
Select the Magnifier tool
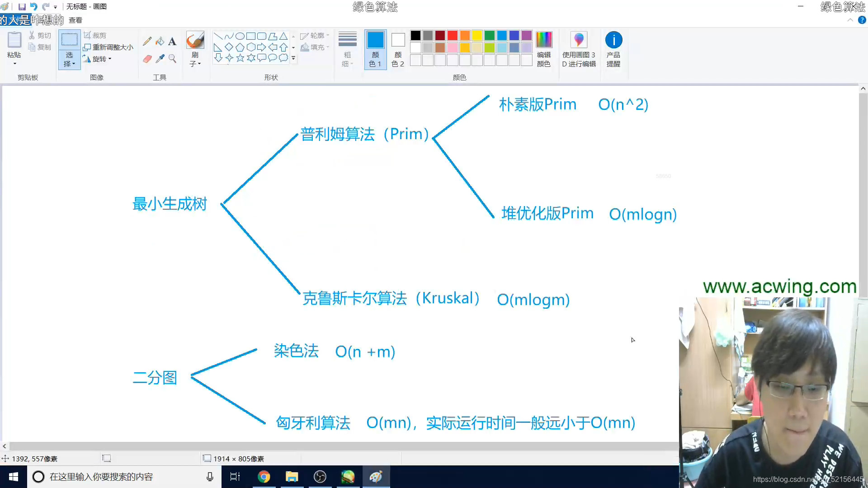tap(172, 59)
